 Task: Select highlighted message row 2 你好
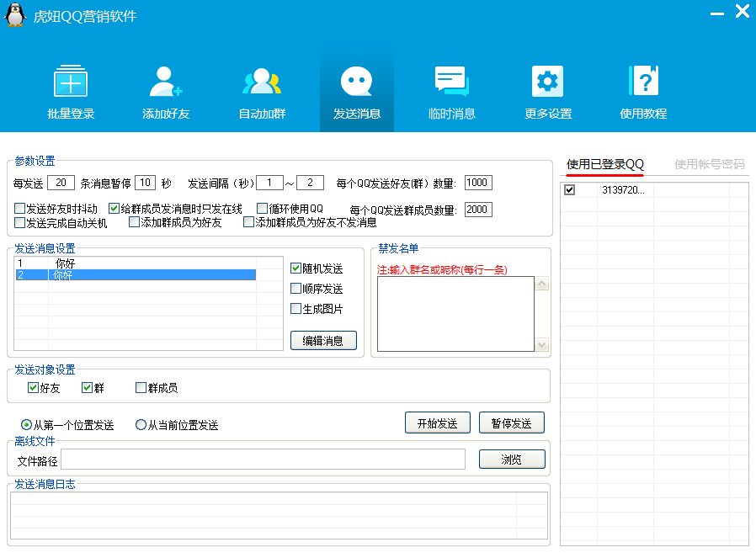pos(136,274)
